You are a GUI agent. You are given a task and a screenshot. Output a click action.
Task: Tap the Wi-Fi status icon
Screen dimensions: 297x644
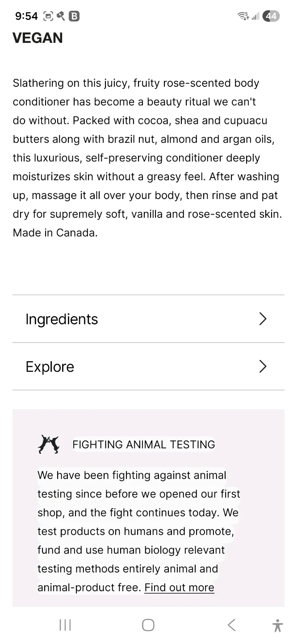[243, 17]
